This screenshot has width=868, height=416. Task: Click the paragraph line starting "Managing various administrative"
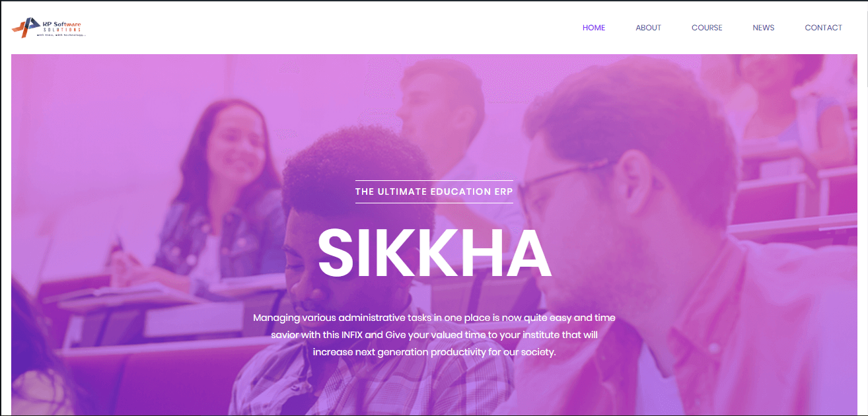(434, 318)
